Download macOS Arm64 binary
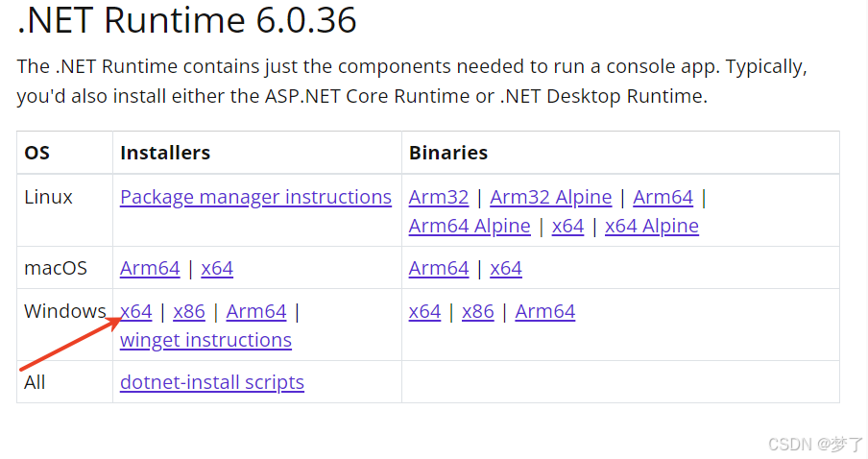The image size is (868, 459). 439,269
